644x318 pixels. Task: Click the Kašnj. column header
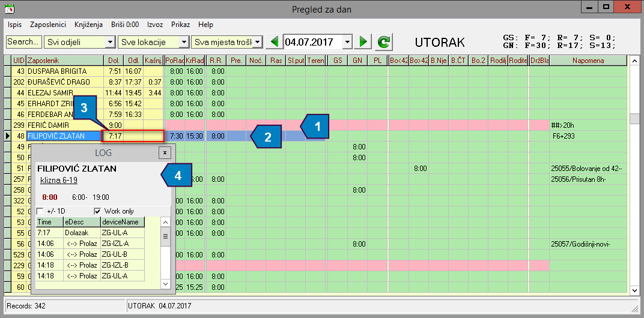pyautogui.click(x=154, y=61)
